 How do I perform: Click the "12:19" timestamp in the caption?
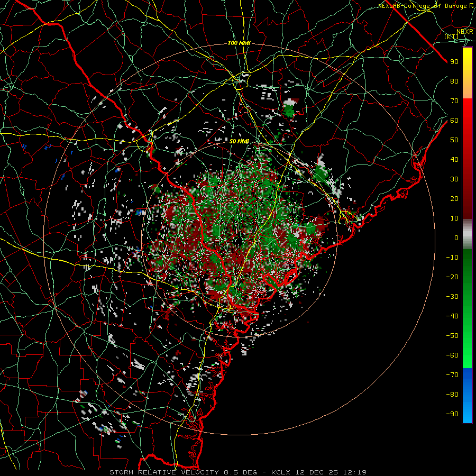tap(355, 472)
